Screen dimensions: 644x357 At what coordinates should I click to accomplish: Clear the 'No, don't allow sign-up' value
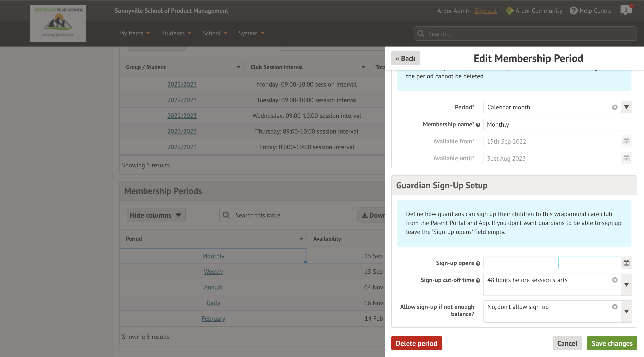pos(615,307)
